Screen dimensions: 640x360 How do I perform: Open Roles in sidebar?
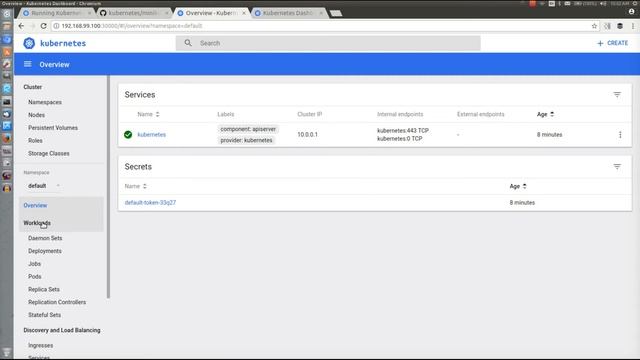click(x=35, y=140)
